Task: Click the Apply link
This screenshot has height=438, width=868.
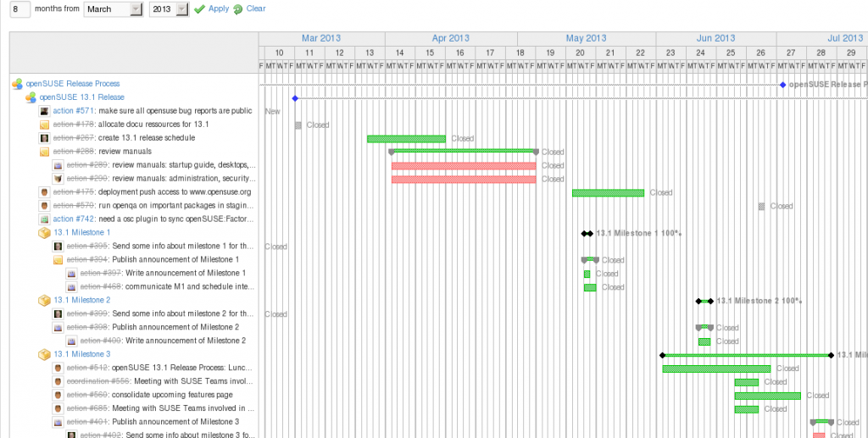Action: coord(219,8)
